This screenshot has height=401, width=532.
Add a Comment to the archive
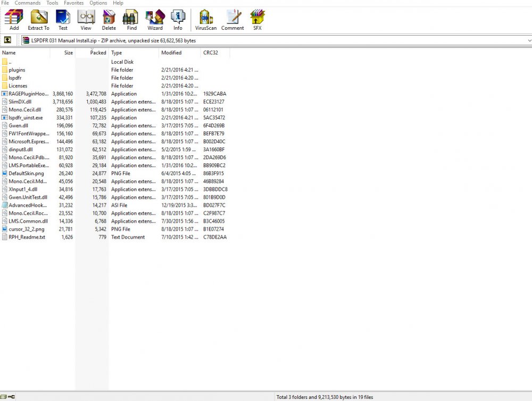tap(232, 20)
